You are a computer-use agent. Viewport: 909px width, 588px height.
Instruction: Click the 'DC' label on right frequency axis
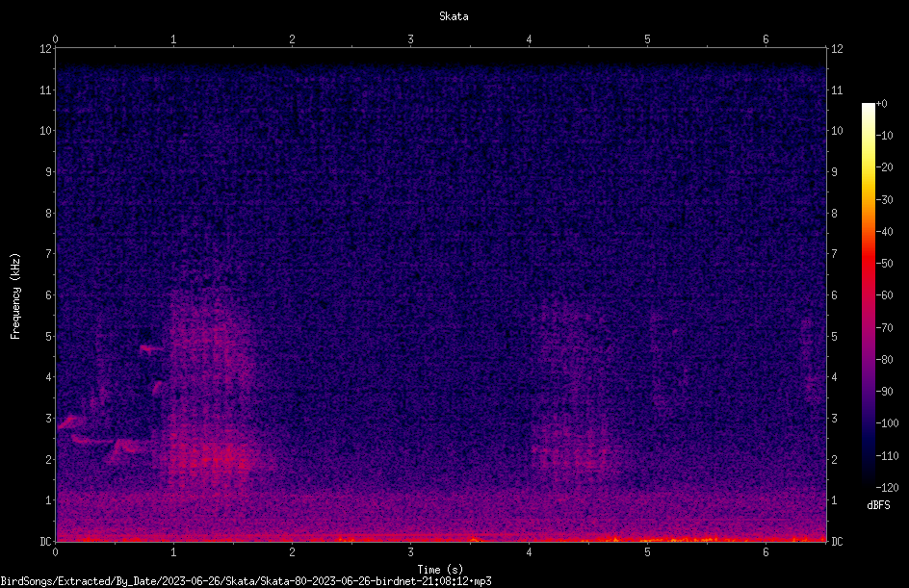pyautogui.click(x=837, y=542)
